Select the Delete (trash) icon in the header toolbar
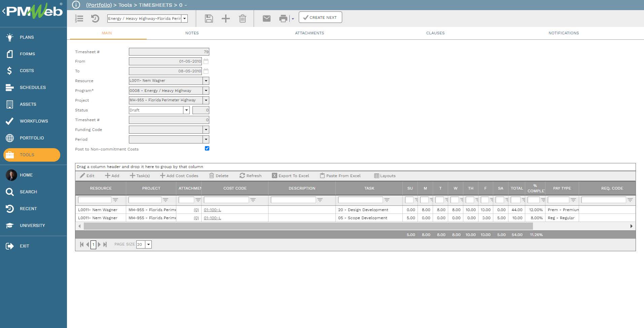 [x=243, y=19]
